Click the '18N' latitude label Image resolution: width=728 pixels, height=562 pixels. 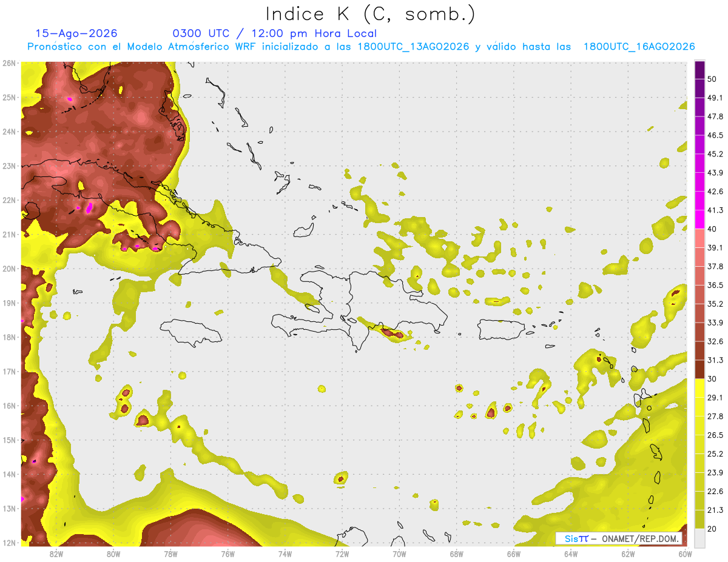(9, 337)
